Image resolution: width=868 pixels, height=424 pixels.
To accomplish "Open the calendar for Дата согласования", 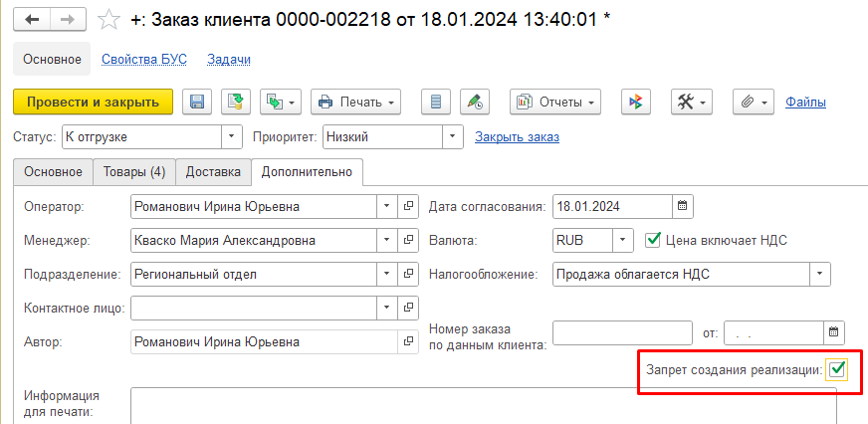I will coord(683,206).
